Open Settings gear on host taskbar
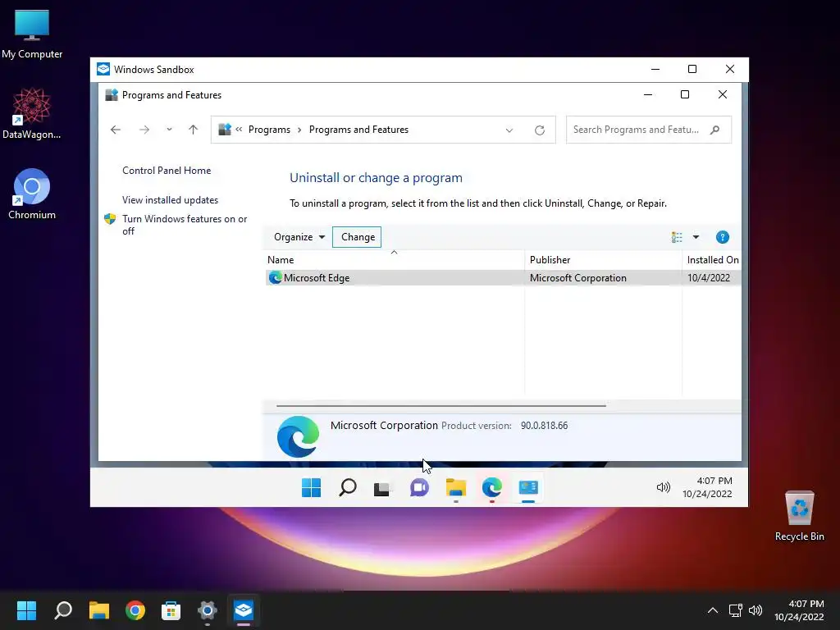Viewport: 840px width, 630px height. click(x=208, y=609)
